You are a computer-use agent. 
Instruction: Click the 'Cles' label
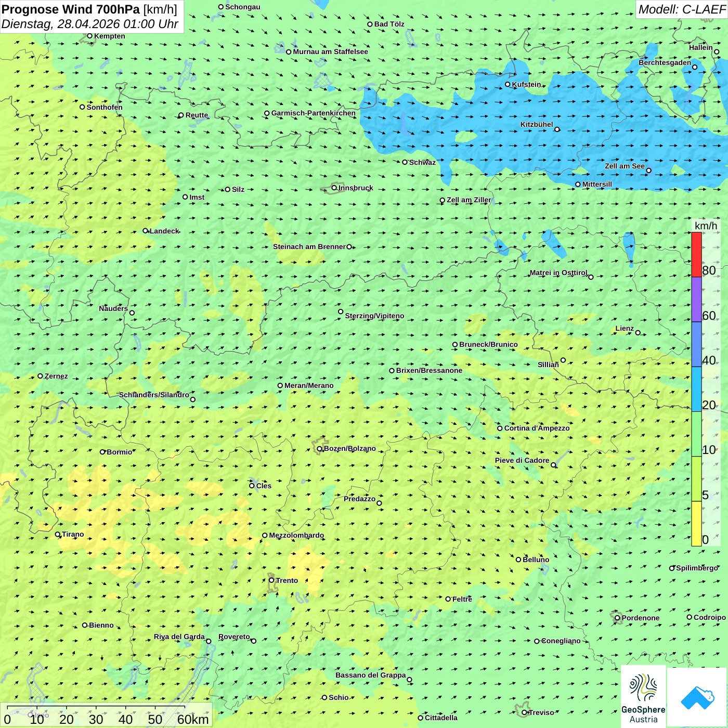click(264, 486)
